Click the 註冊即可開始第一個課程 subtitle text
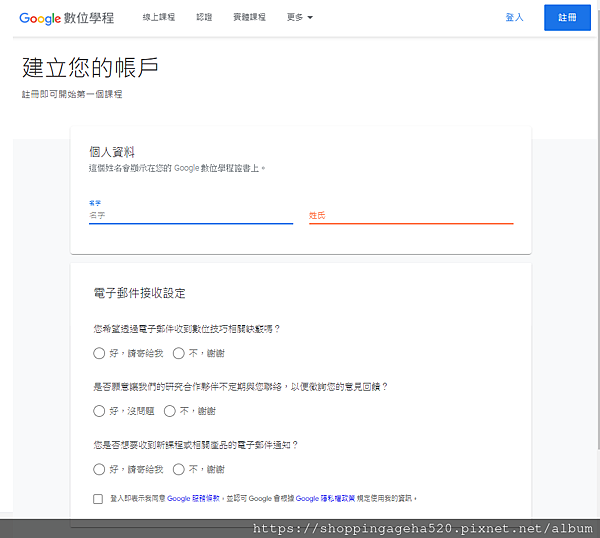The height and width of the screenshot is (538, 600). click(72, 94)
